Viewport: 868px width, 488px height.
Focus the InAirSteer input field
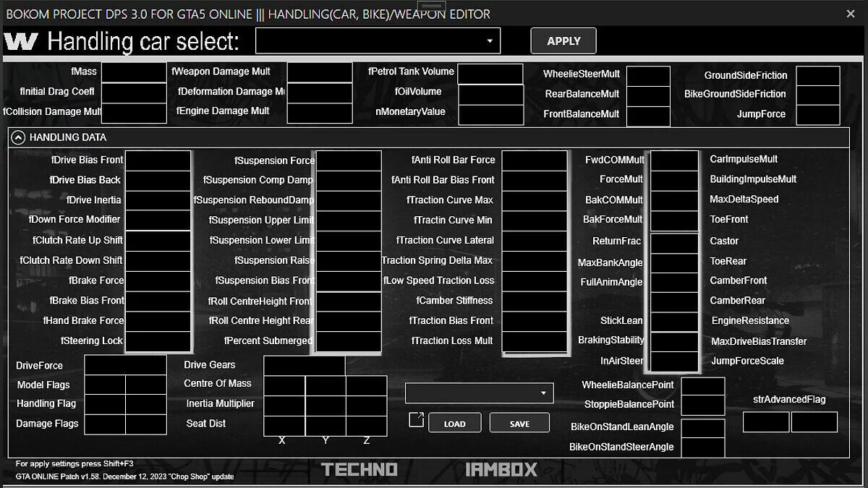tap(675, 361)
